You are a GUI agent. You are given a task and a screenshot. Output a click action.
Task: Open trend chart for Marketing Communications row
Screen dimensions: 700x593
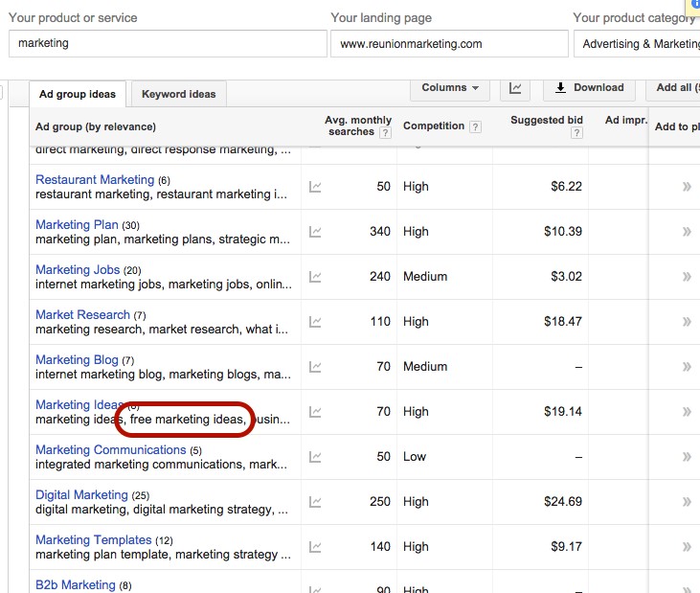[x=315, y=457]
